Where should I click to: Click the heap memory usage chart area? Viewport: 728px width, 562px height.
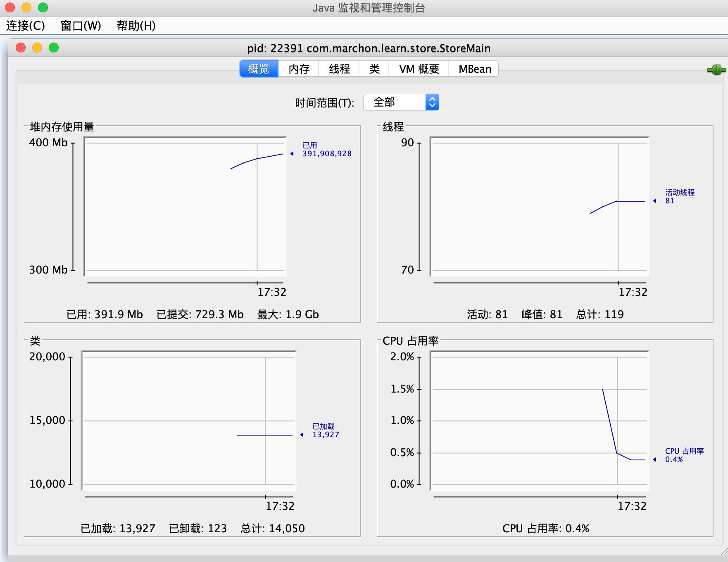[185, 207]
